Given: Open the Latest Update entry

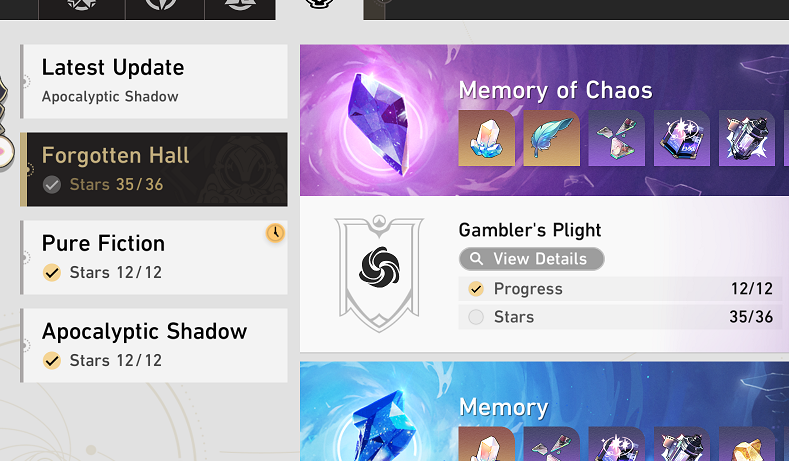Looking at the screenshot, I should click(154, 82).
